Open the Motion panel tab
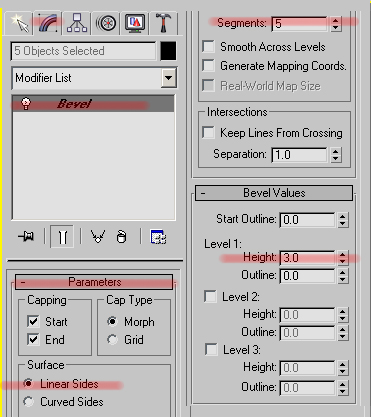This screenshot has height=417, width=371. [106, 23]
